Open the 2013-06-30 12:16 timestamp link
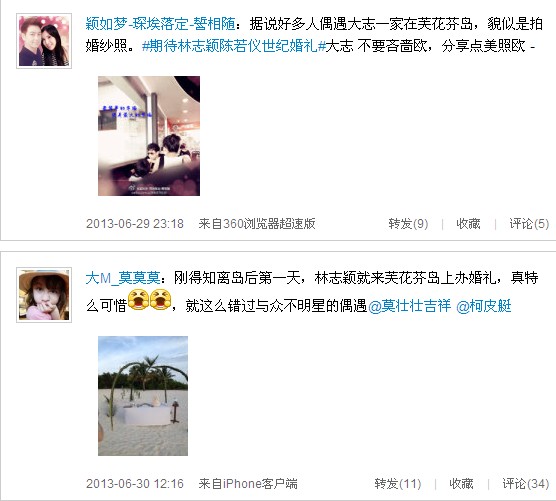 pos(135,484)
